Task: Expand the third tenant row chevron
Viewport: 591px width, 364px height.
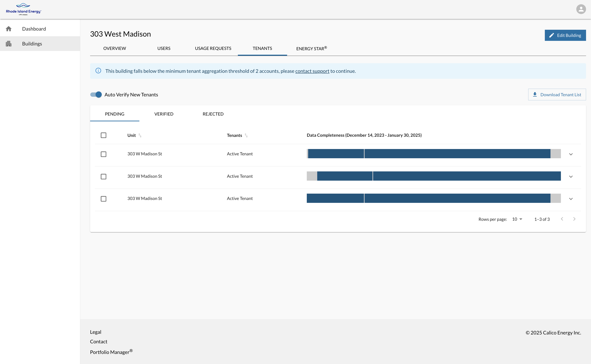Action: (570, 199)
